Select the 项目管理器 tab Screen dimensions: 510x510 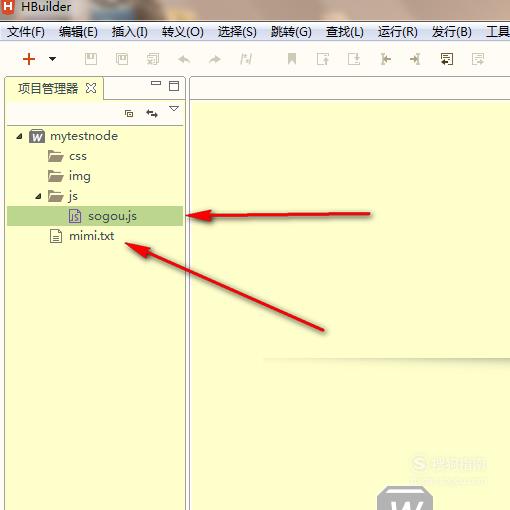[x=48, y=88]
